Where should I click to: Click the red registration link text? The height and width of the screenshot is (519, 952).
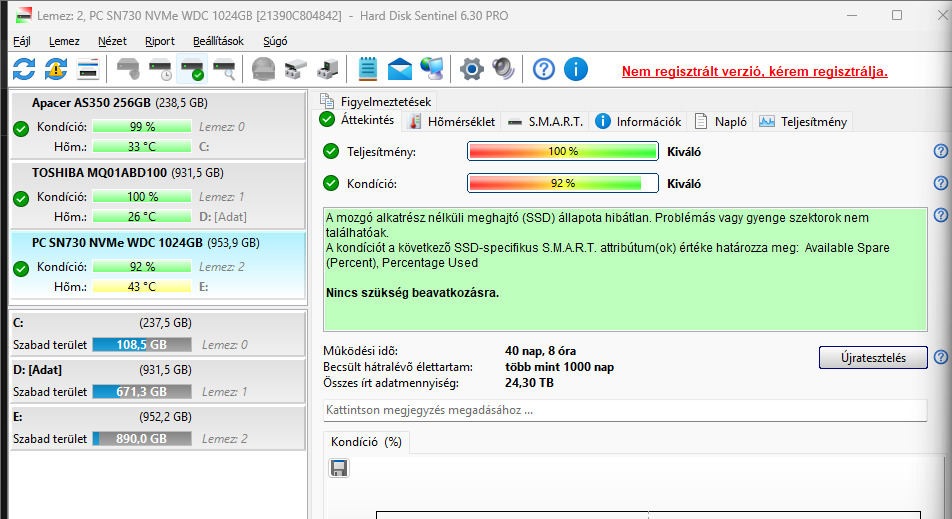click(755, 71)
